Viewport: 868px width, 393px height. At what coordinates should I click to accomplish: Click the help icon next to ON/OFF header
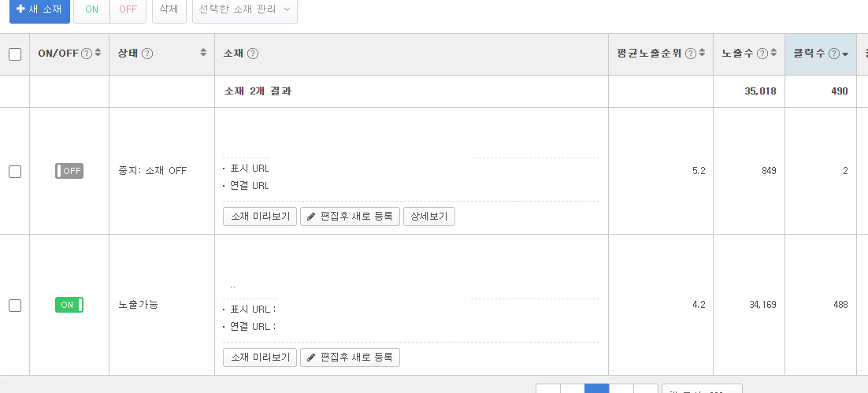pos(87,54)
